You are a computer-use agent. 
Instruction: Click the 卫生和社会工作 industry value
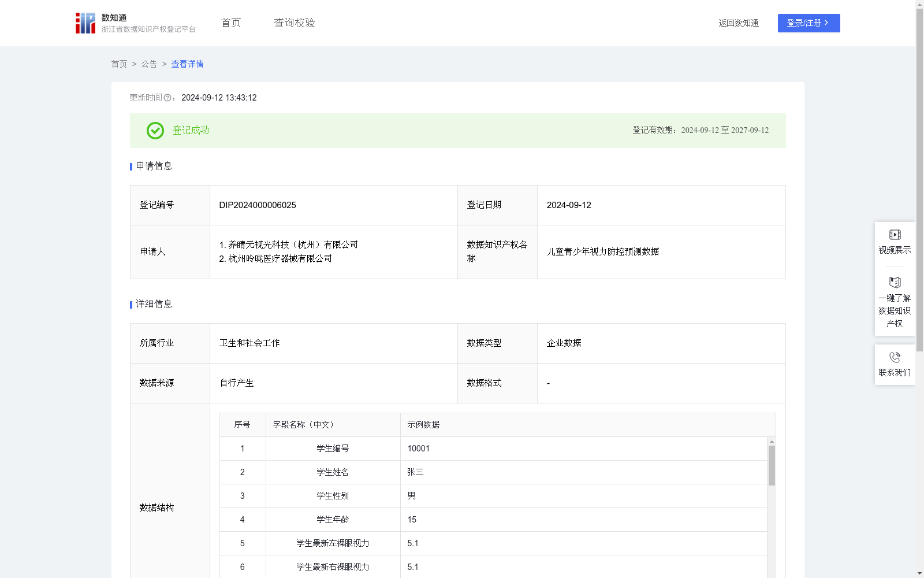pyautogui.click(x=249, y=343)
